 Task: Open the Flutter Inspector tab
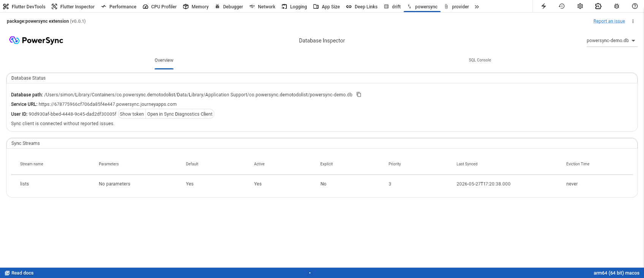(x=73, y=6)
